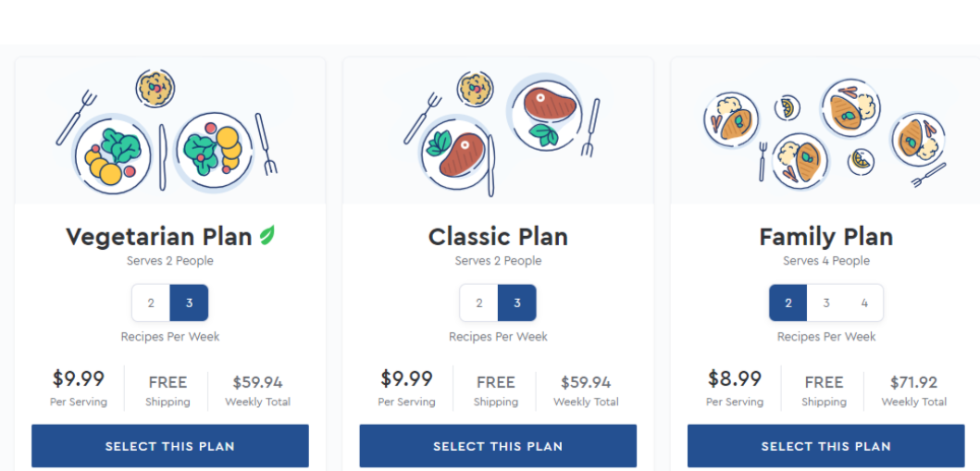
Task: Click the Classic Plan heading
Action: click(498, 237)
